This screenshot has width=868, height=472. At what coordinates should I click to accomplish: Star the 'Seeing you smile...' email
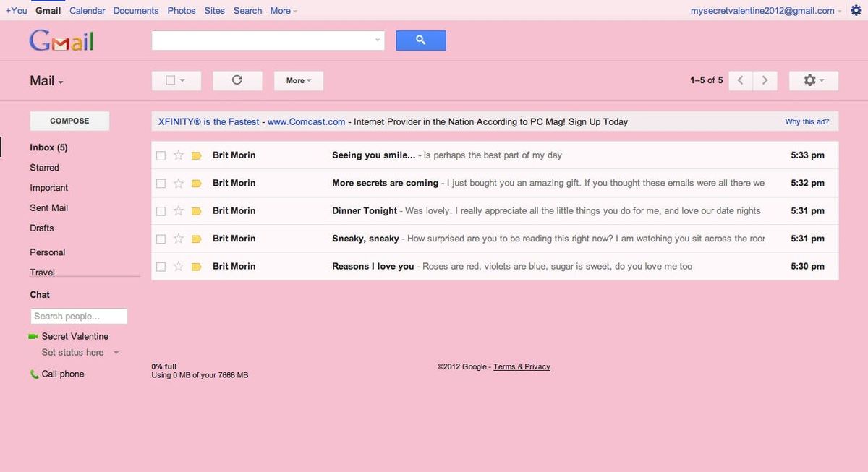tap(178, 155)
